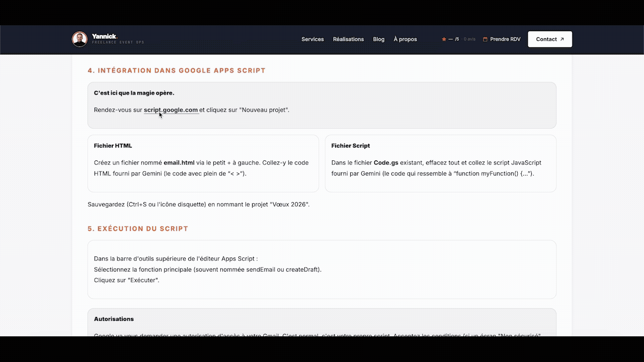Click the orange star rating icon
Image resolution: width=644 pixels, height=362 pixels.
click(443, 38)
